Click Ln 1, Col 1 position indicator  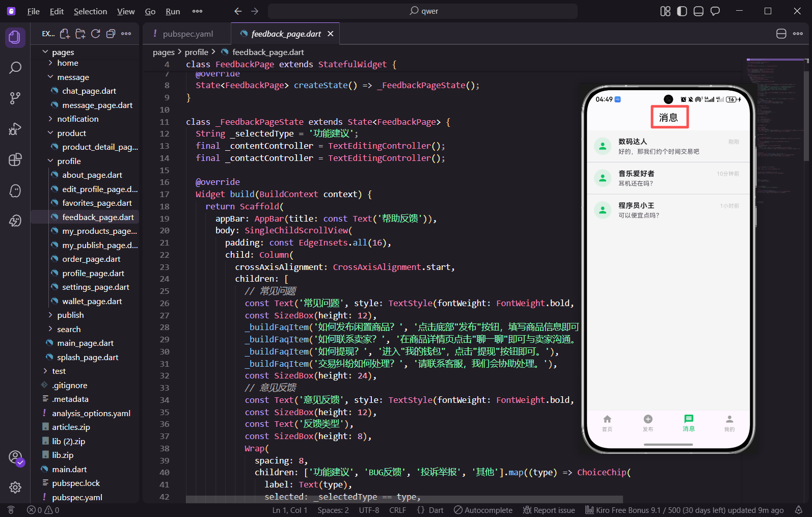[290, 510]
